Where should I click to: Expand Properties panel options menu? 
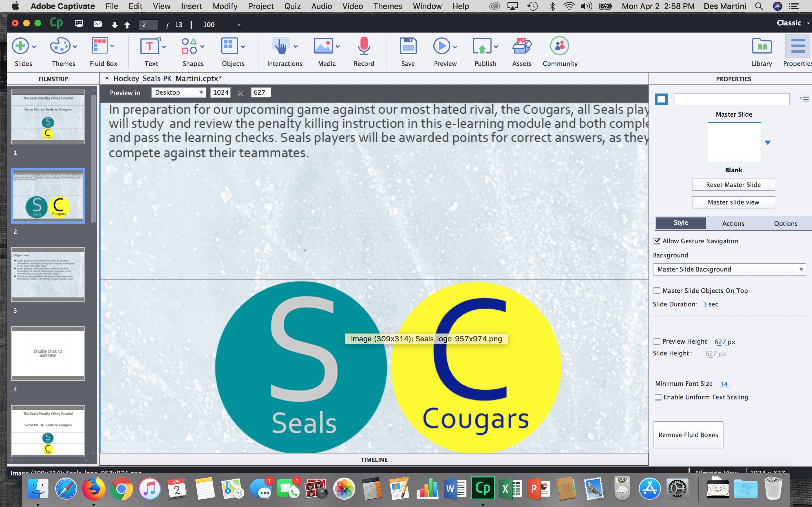point(805,98)
